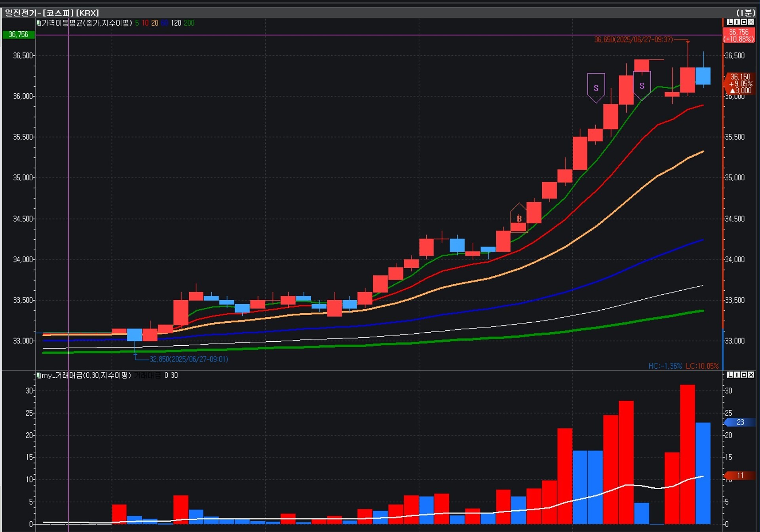Click the L icon in trading value pane
The width and height of the screenshot is (760, 532).
click(730, 375)
